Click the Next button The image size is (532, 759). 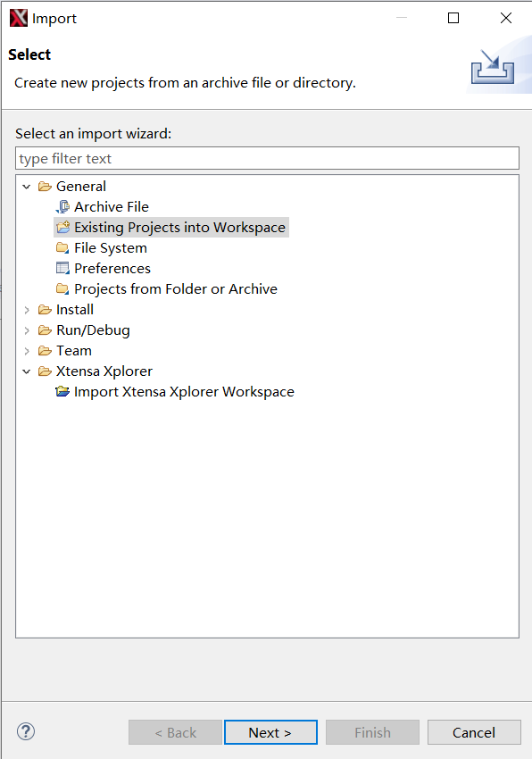tap(270, 732)
